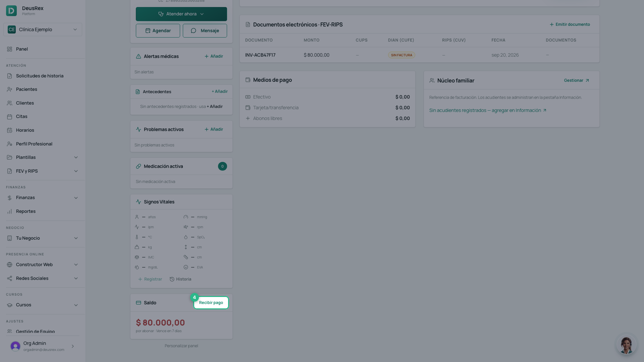
Task: Click the Medicación activa count badge
Action: click(222, 166)
